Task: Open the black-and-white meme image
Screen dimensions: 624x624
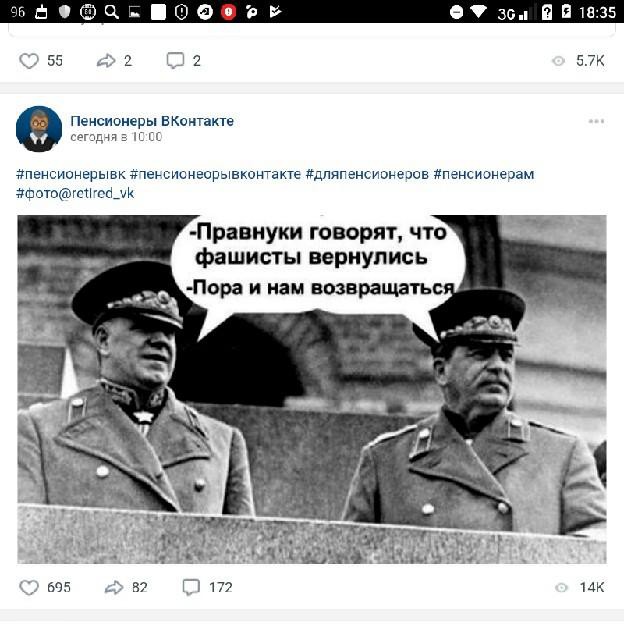Action: point(312,389)
